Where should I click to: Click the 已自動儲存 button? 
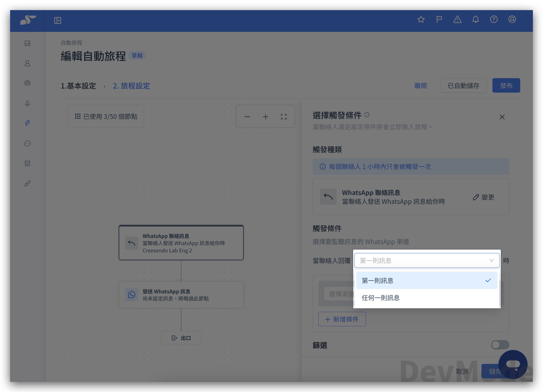pos(463,85)
